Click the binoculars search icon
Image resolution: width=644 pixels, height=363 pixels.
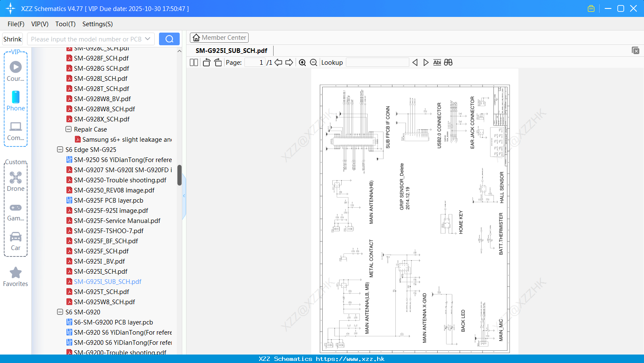pyautogui.click(x=448, y=62)
